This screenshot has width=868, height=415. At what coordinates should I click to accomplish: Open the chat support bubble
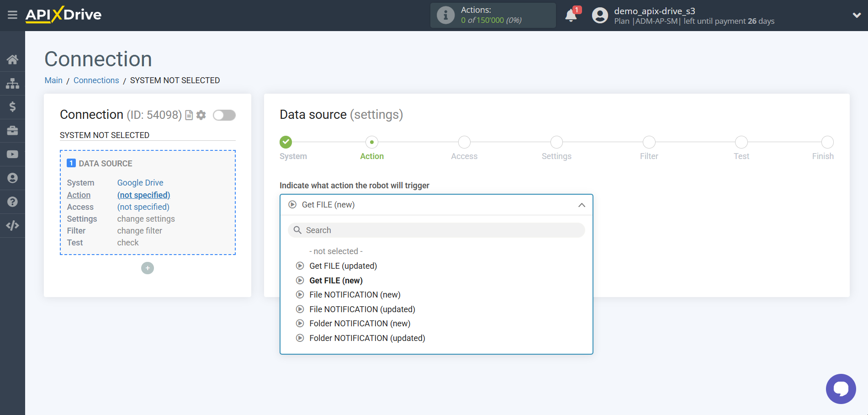pos(841,389)
